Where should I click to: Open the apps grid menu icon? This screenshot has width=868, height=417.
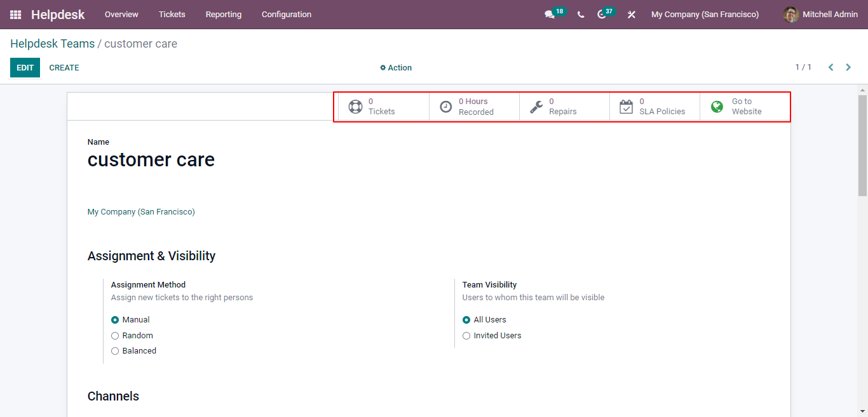(x=15, y=14)
